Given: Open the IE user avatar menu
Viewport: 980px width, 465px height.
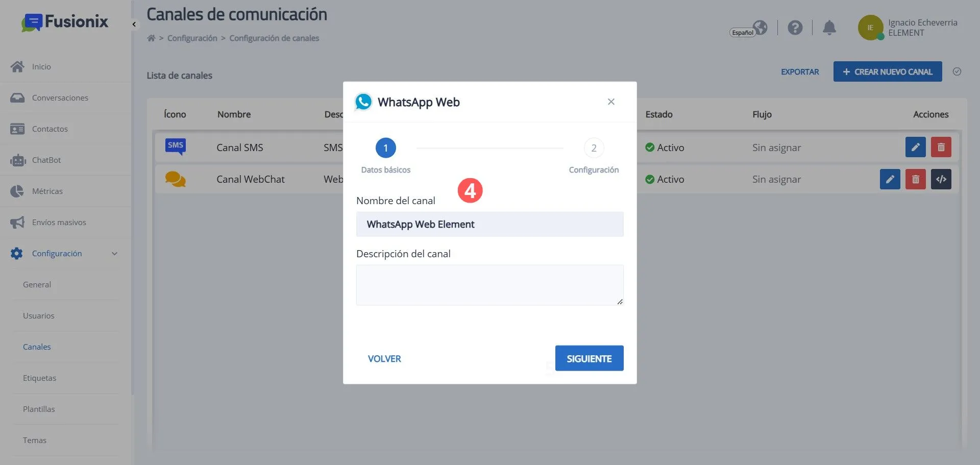Looking at the screenshot, I should (x=870, y=28).
